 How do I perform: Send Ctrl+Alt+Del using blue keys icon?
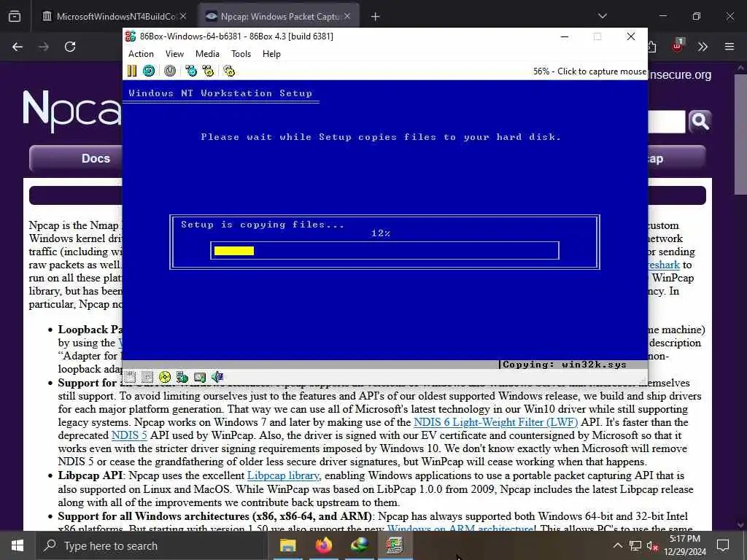tap(191, 71)
